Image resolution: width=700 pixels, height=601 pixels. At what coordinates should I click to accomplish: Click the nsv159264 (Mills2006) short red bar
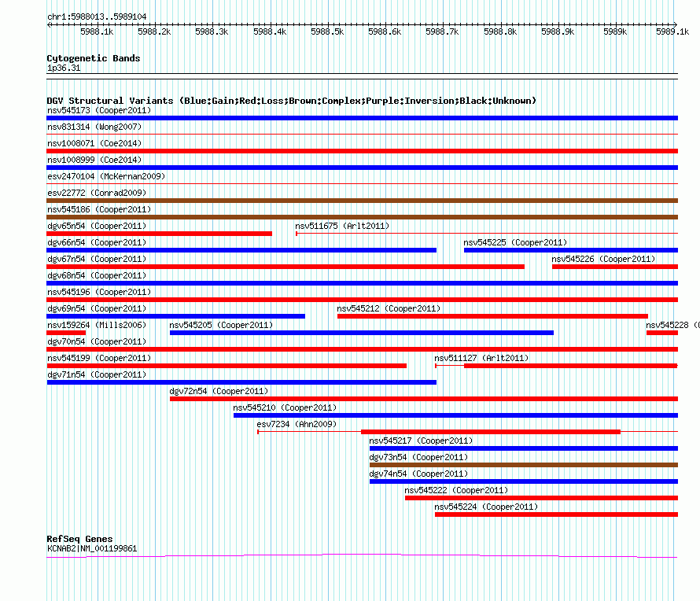66,333
